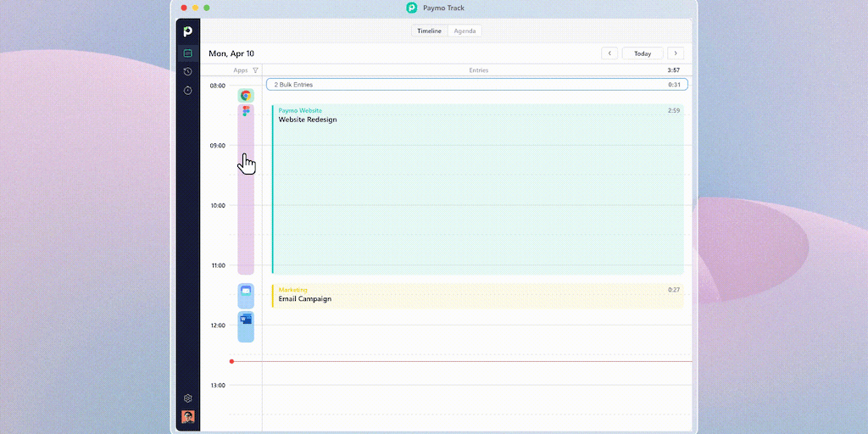Click the user profile avatar
Screen dimensions: 868x434
click(x=188, y=416)
